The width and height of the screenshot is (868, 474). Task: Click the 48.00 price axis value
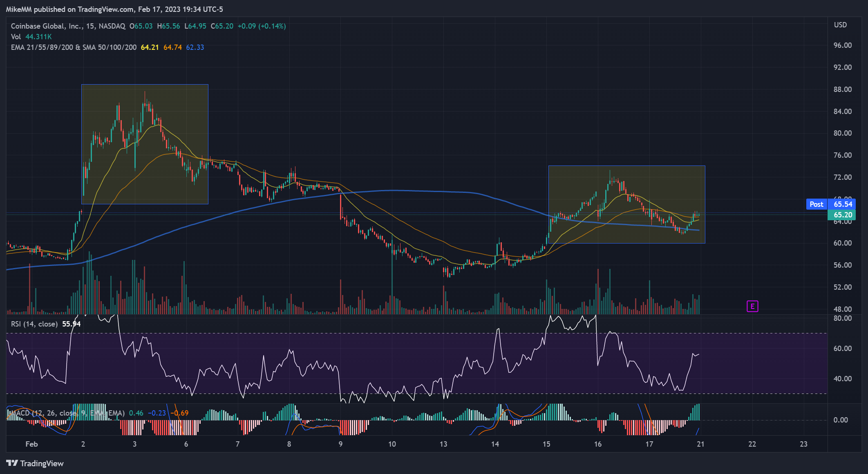[x=843, y=309]
